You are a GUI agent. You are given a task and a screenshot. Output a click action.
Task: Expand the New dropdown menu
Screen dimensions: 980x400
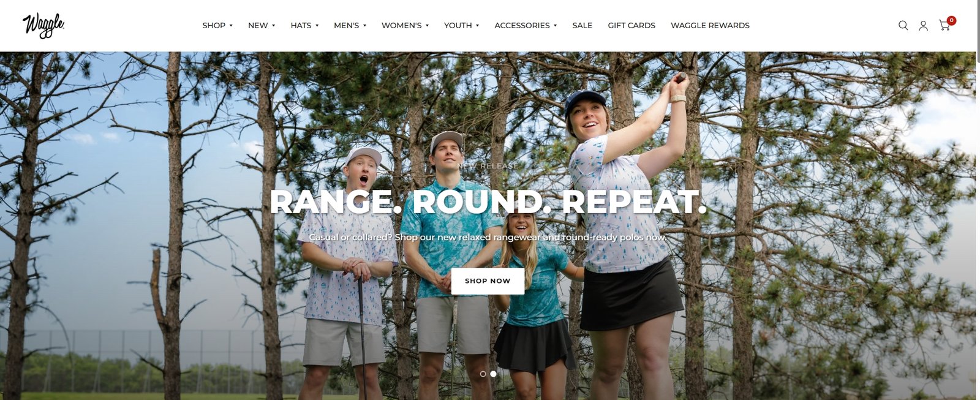[262, 26]
